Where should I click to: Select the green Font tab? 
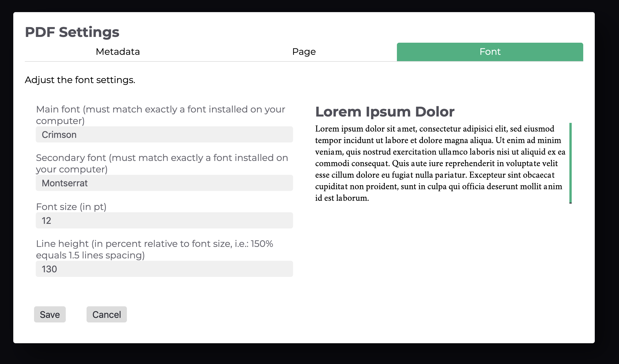490,52
